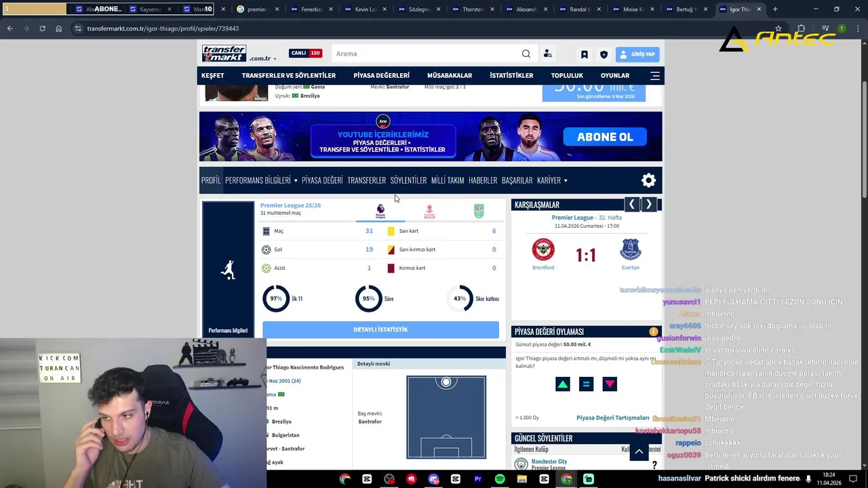Open File Explorer from the taskbar
This screenshot has width=868, height=488.
tap(522, 479)
